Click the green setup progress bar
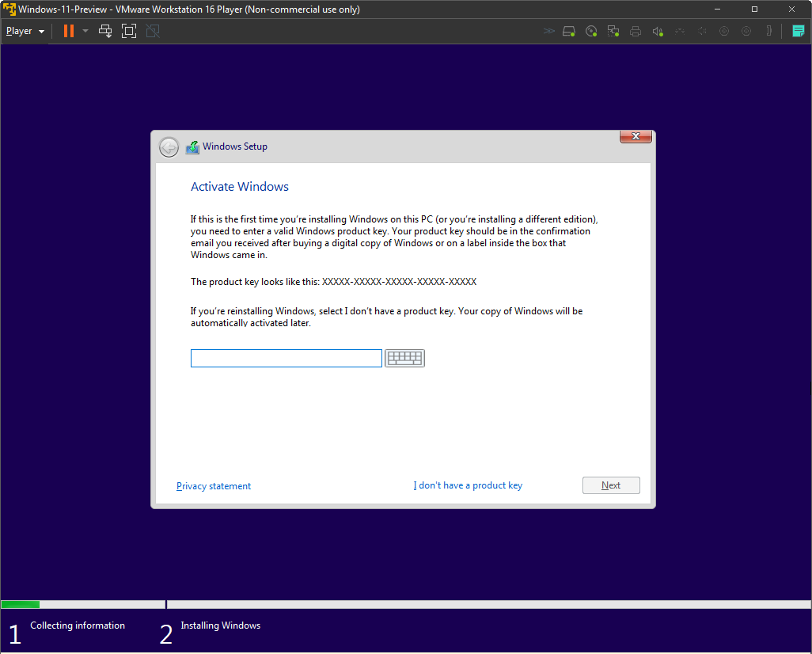The image size is (812, 654). [x=21, y=604]
